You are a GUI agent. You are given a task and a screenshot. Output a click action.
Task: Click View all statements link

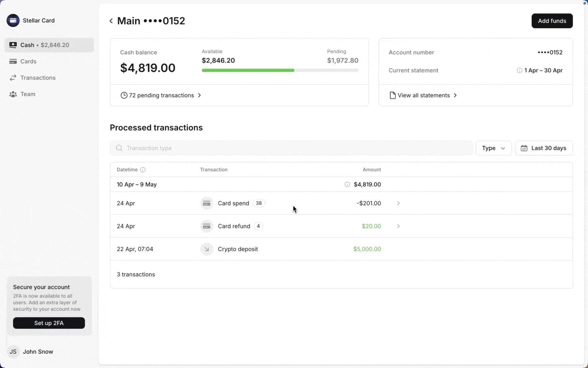(x=424, y=95)
